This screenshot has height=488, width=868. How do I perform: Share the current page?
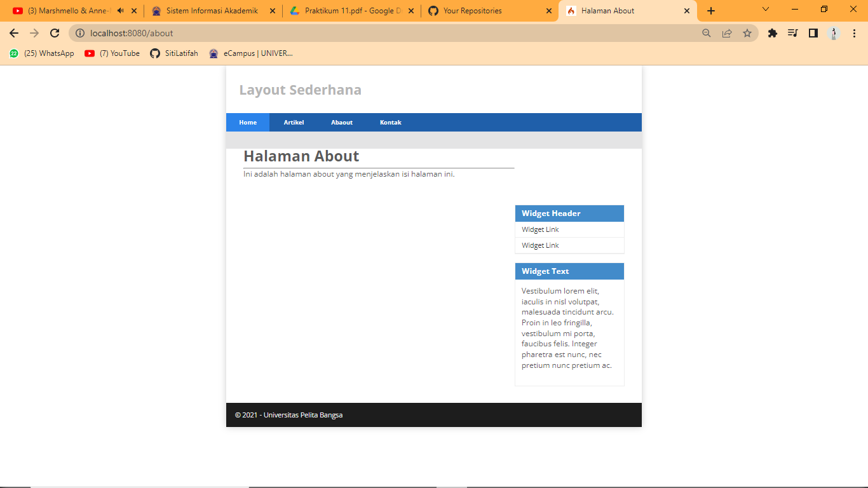[x=726, y=33]
